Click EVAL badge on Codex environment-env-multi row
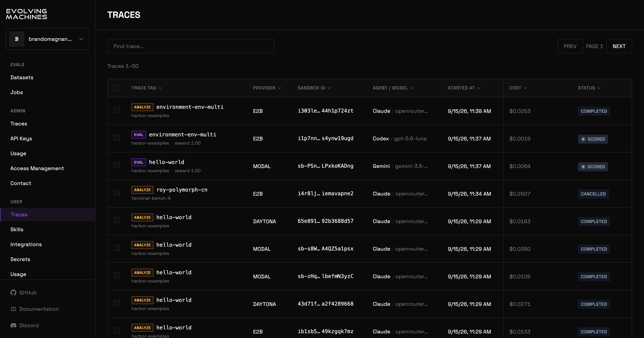 coord(139,135)
